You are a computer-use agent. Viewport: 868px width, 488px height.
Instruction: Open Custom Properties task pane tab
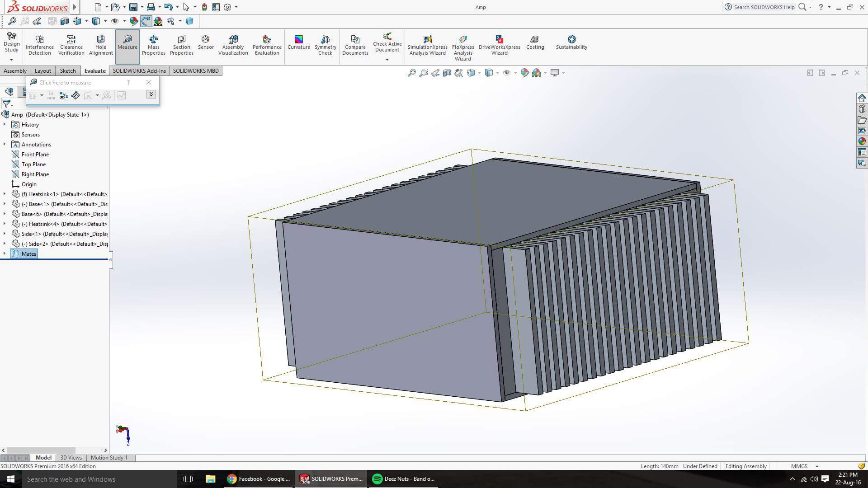tap(862, 152)
